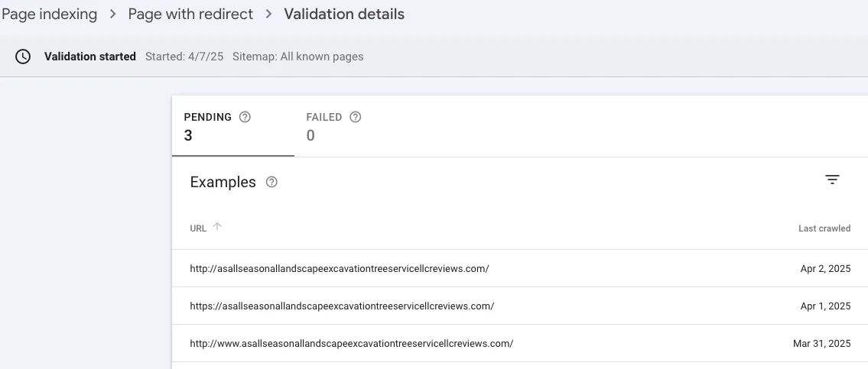
Task: Select the http:// non-www URL row
Action: (x=339, y=269)
